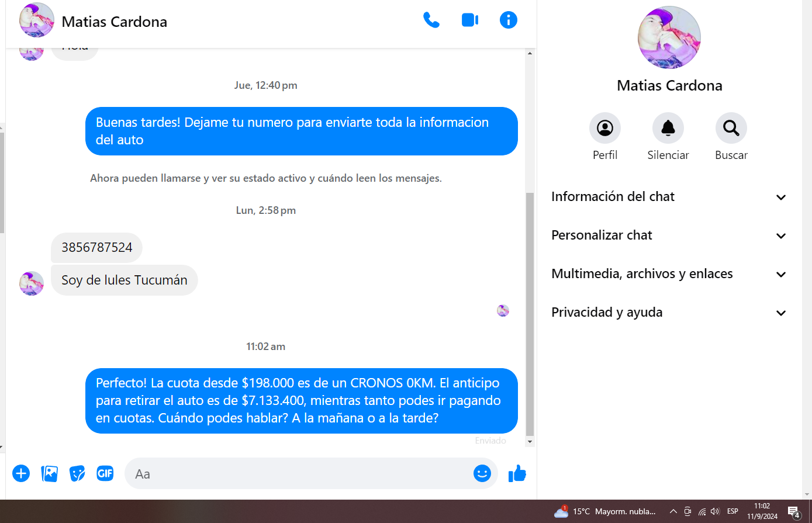
Task: Open the GIF picker
Action: pos(105,473)
